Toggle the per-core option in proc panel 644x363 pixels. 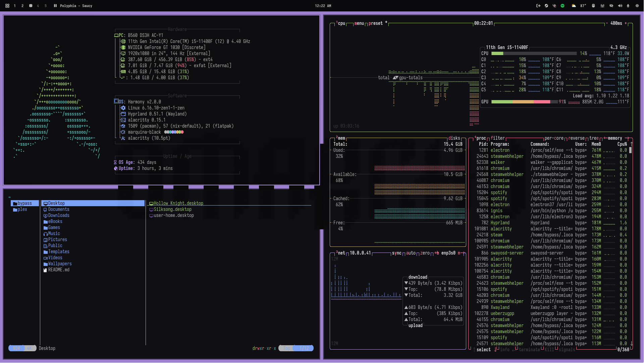pos(554,138)
